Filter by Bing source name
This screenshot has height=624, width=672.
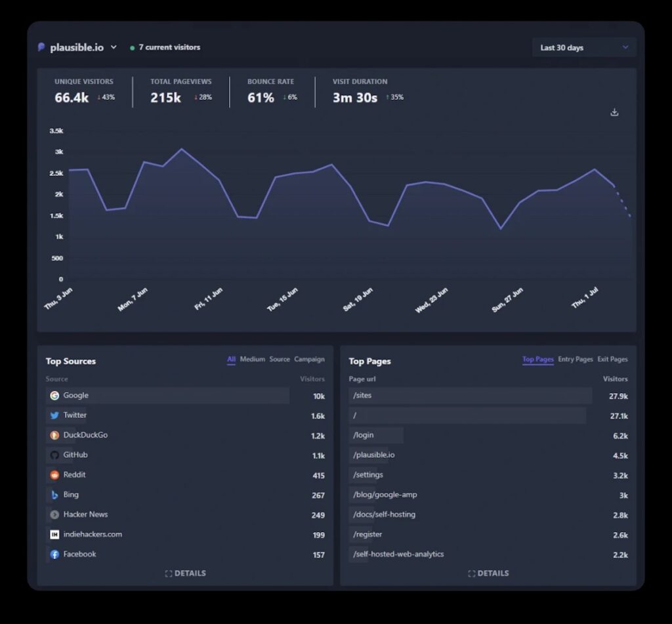coord(71,495)
